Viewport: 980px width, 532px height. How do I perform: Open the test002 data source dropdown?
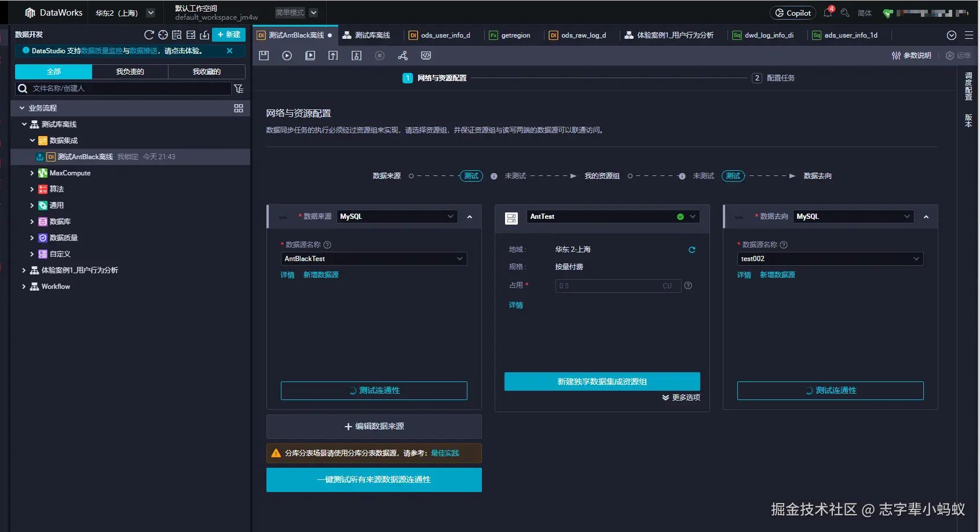(x=831, y=259)
